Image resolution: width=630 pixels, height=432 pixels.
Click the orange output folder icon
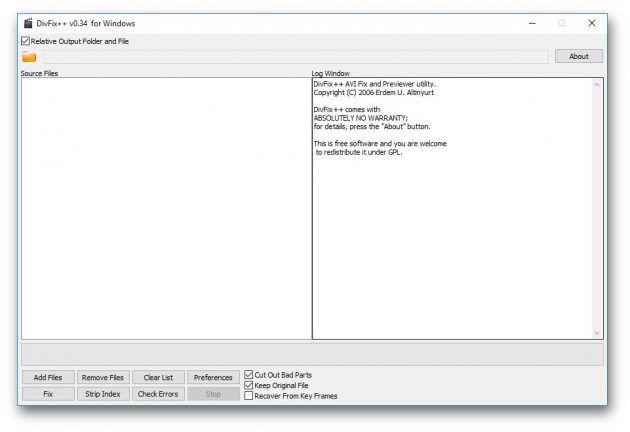[29, 57]
